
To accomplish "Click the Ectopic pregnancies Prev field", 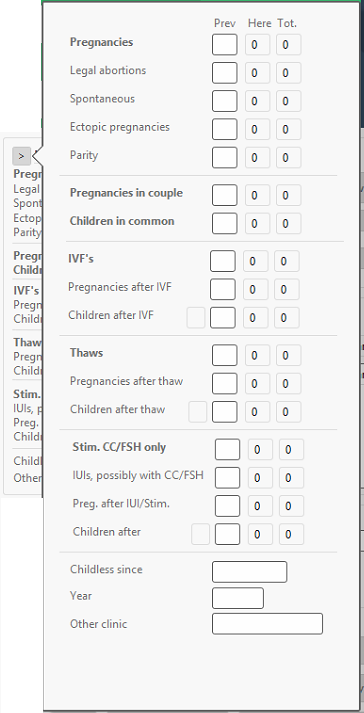I will click(224, 129).
